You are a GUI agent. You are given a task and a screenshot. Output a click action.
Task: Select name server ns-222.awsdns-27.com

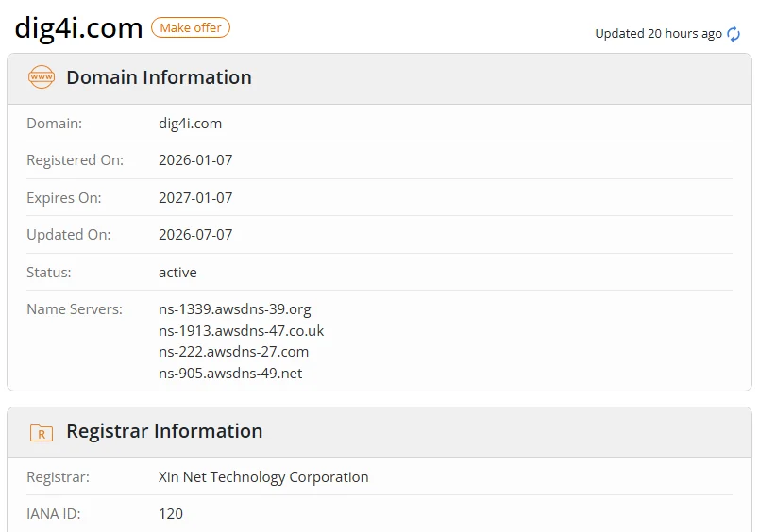coord(233,352)
